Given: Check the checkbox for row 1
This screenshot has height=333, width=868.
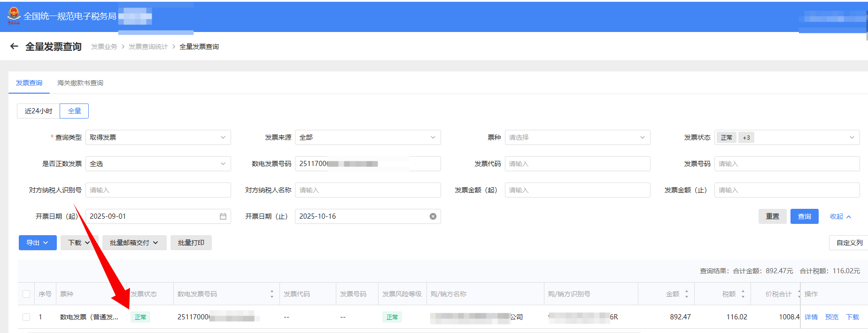Looking at the screenshot, I should pyautogui.click(x=26, y=317).
